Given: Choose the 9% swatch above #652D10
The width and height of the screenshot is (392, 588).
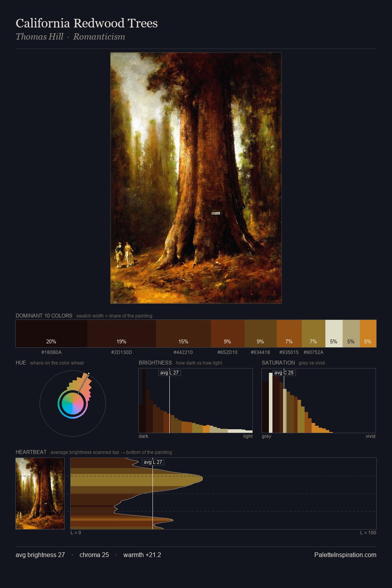Looking at the screenshot, I should (x=228, y=334).
